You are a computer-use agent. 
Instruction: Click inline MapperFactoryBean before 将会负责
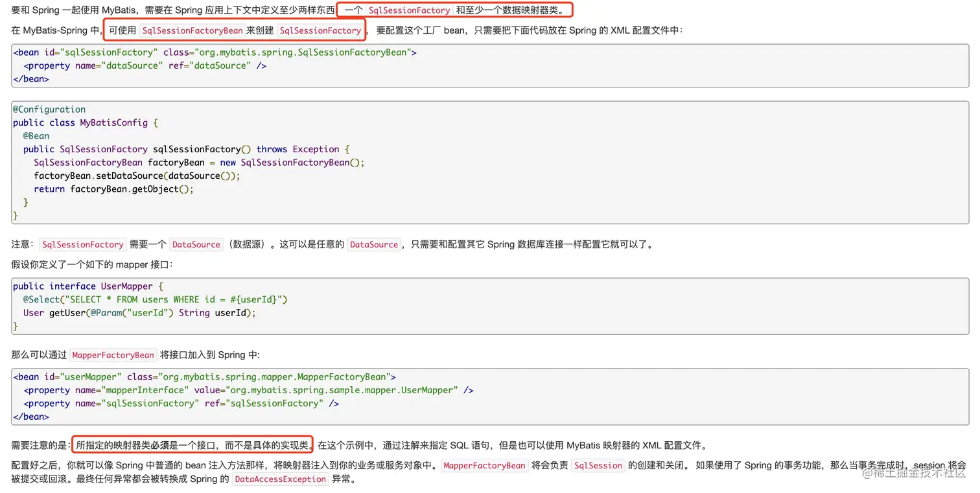click(x=485, y=466)
